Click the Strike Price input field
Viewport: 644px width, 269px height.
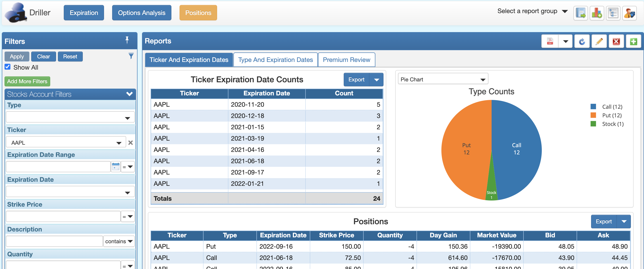pos(63,217)
